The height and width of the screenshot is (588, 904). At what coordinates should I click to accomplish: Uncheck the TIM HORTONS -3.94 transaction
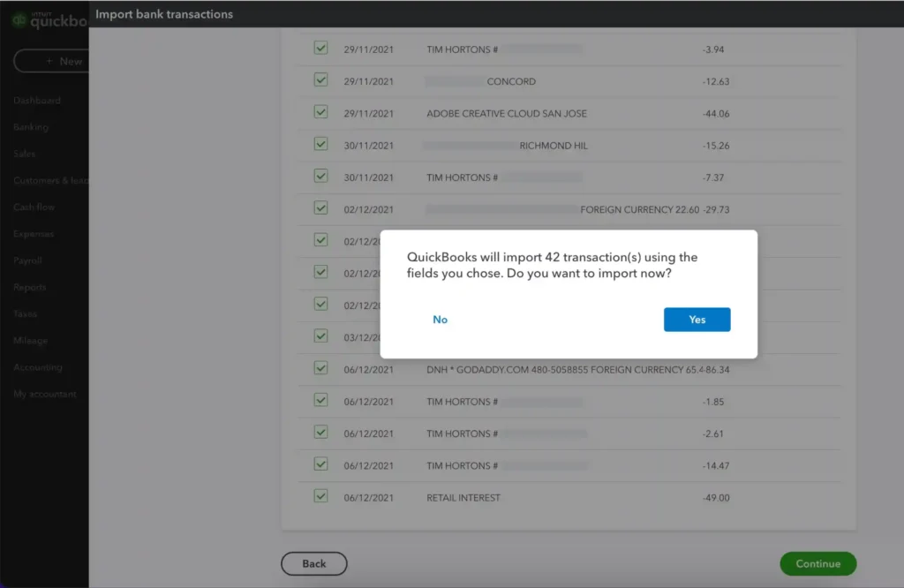click(321, 48)
